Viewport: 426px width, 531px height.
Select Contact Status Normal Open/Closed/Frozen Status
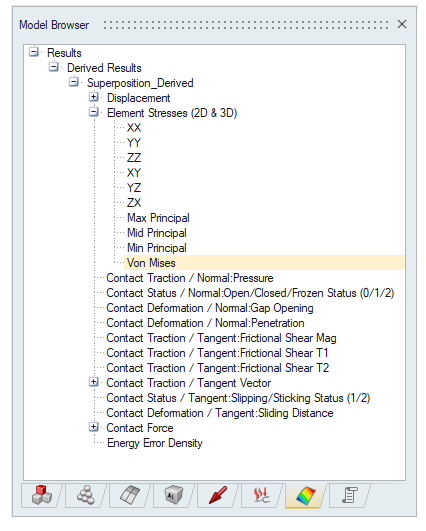[250, 293]
